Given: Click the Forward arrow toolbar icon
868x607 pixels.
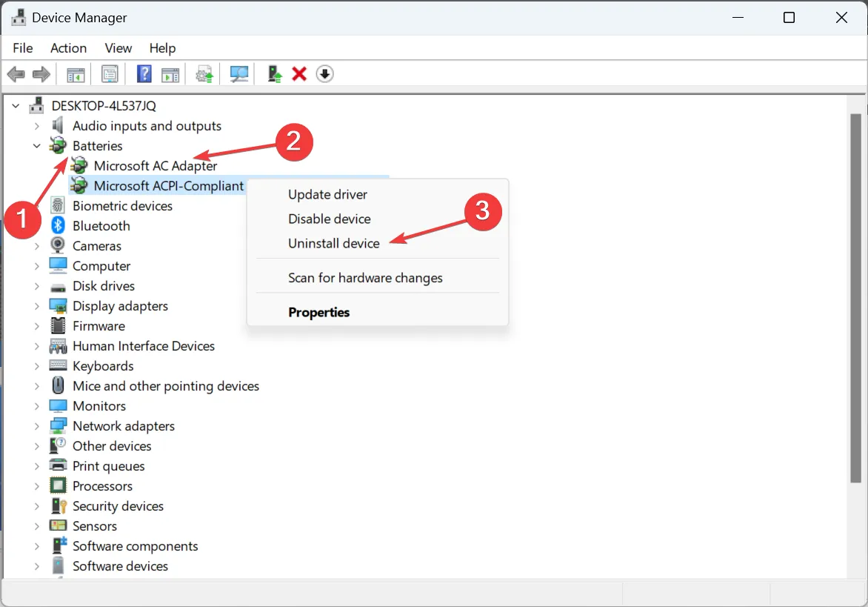Looking at the screenshot, I should (x=41, y=73).
